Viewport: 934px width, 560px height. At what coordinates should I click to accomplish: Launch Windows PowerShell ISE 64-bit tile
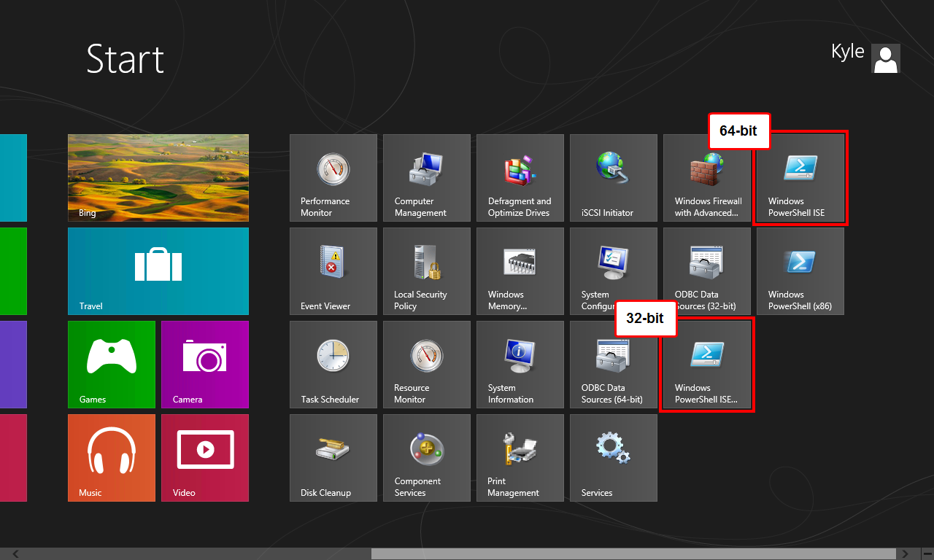click(x=800, y=178)
